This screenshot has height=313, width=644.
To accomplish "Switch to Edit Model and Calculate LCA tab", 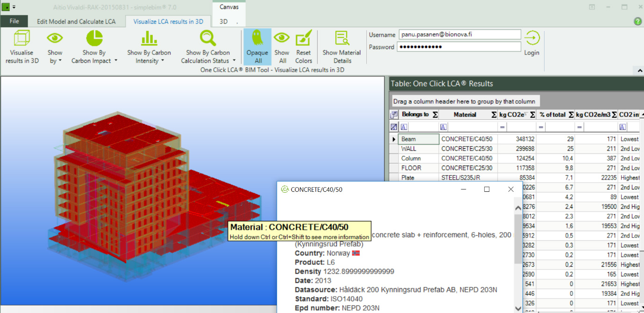I will tap(76, 22).
